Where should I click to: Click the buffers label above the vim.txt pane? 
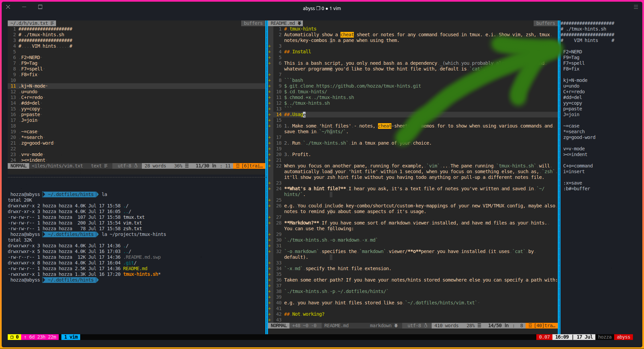(253, 23)
